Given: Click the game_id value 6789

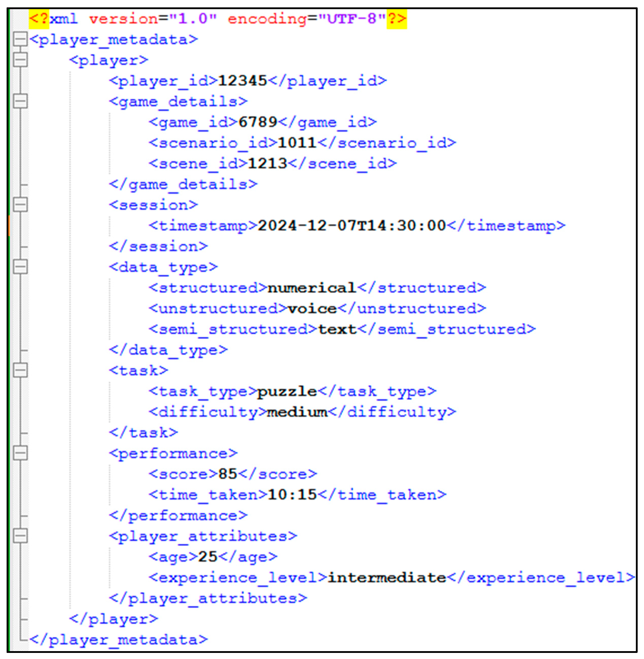Looking at the screenshot, I should pyautogui.click(x=258, y=122).
